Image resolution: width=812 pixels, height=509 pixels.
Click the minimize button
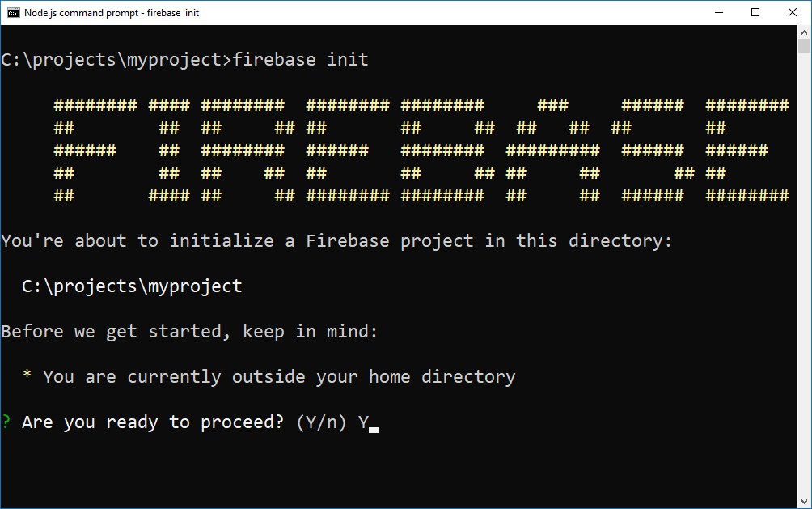tap(718, 12)
